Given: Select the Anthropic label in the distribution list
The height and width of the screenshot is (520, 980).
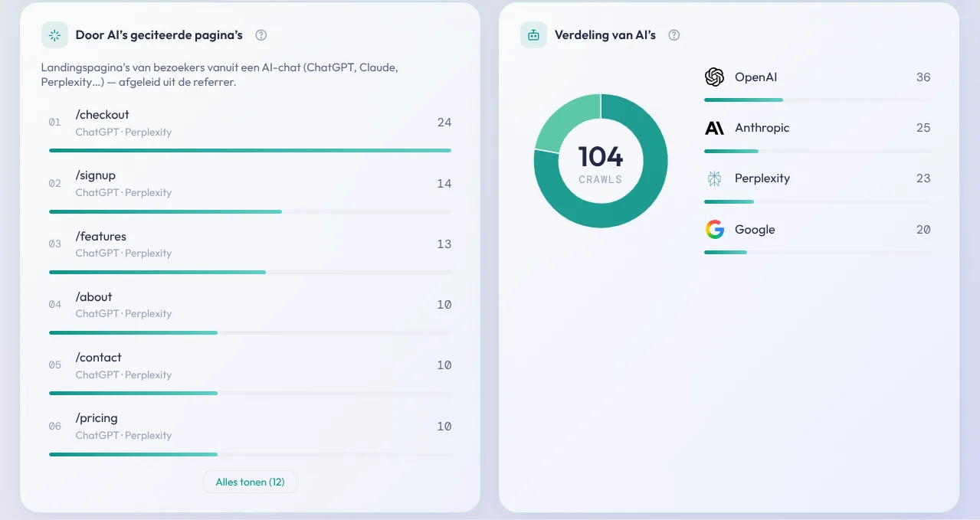Looking at the screenshot, I should click(x=762, y=128).
